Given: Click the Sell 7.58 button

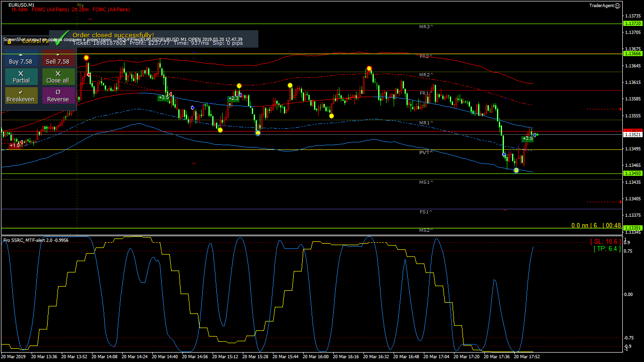Looking at the screenshot, I should click(58, 58).
